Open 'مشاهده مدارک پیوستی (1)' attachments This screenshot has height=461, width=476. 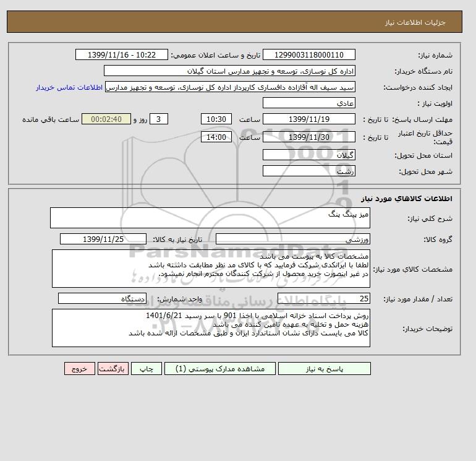pyautogui.click(x=220, y=369)
